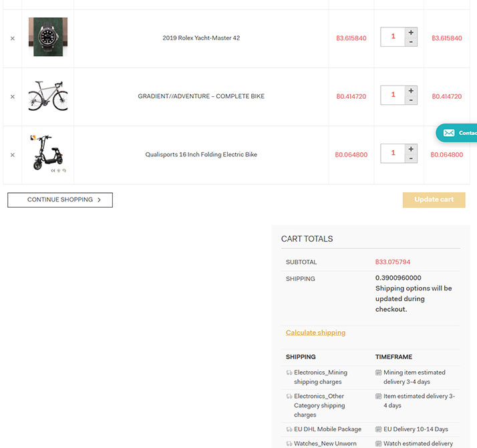The width and height of the screenshot is (477, 448).
Task: Click the CONTINUE SHOPPING button
Action: (x=60, y=200)
